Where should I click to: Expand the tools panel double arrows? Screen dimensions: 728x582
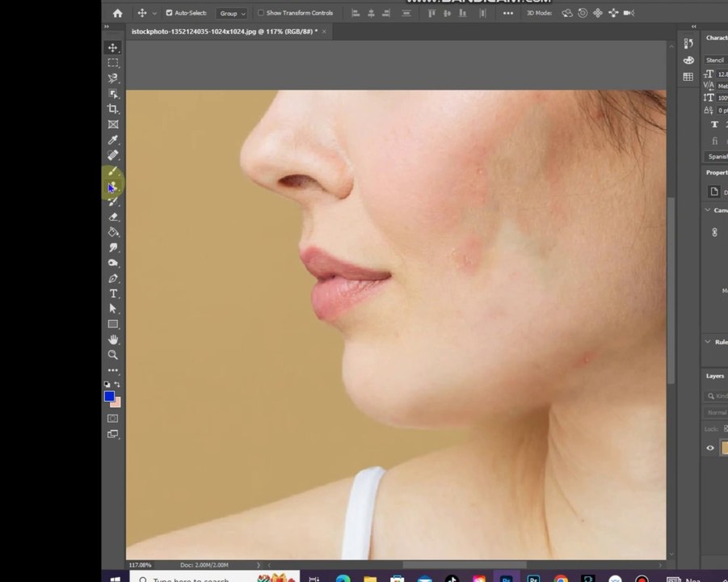pyautogui.click(x=107, y=27)
